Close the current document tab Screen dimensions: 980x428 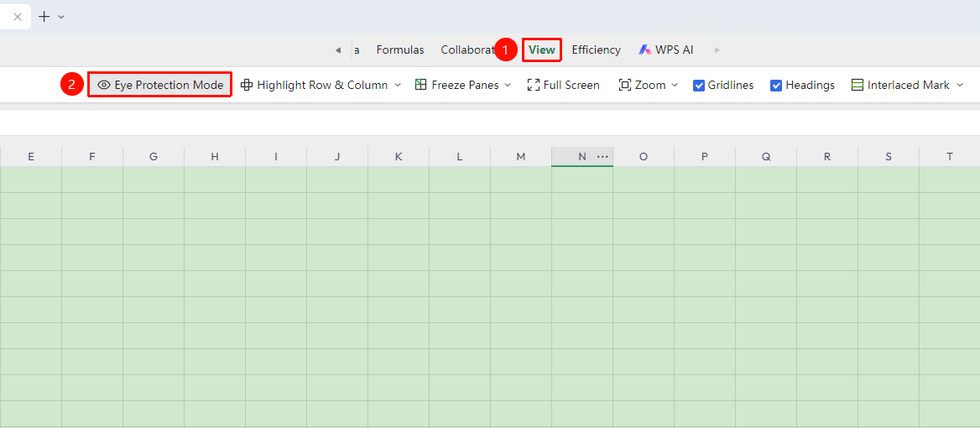pyautogui.click(x=18, y=17)
